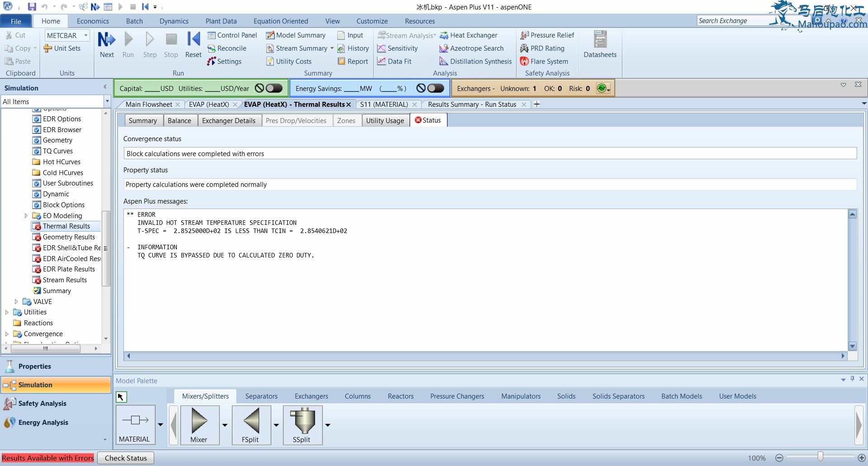Open the Exchanger Details tab
Viewport: 868px width, 466px height.
coord(229,121)
